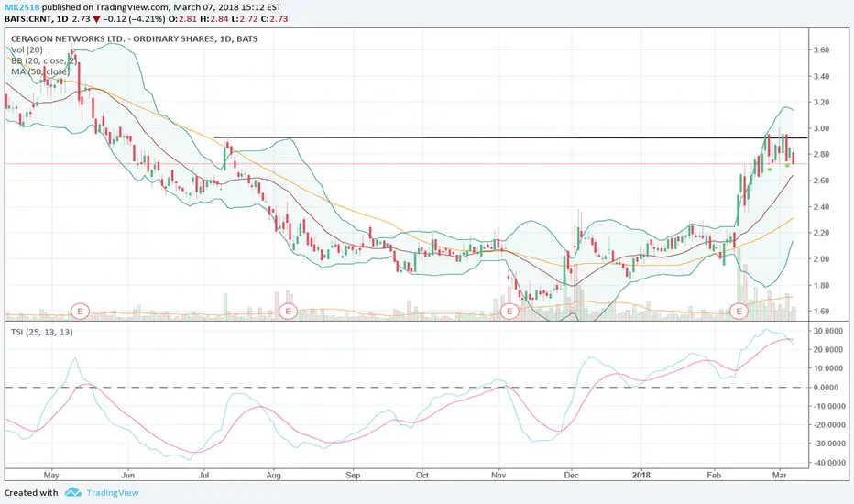Click the red down triangle price indicator
This screenshot has width=854, height=504.
tap(96, 19)
